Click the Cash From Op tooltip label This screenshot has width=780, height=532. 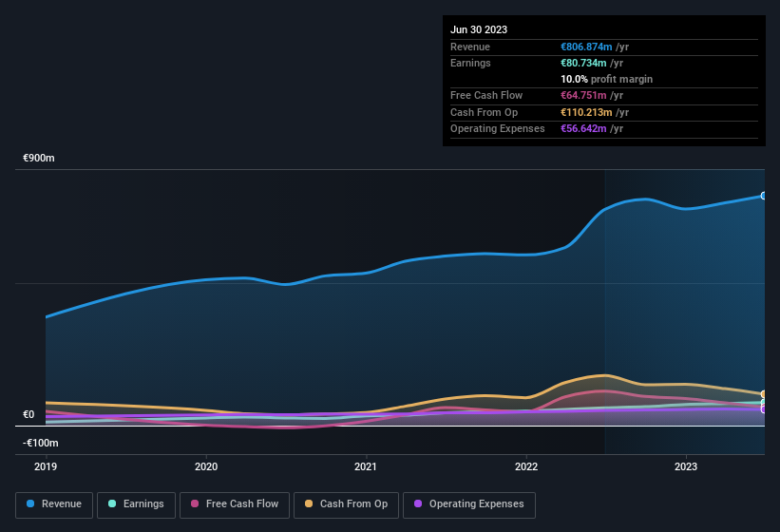(484, 112)
